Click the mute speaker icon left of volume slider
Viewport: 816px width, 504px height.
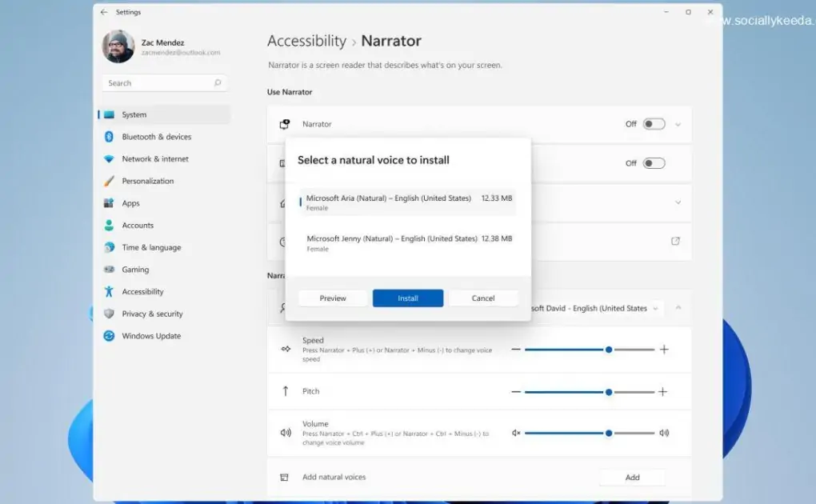516,433
